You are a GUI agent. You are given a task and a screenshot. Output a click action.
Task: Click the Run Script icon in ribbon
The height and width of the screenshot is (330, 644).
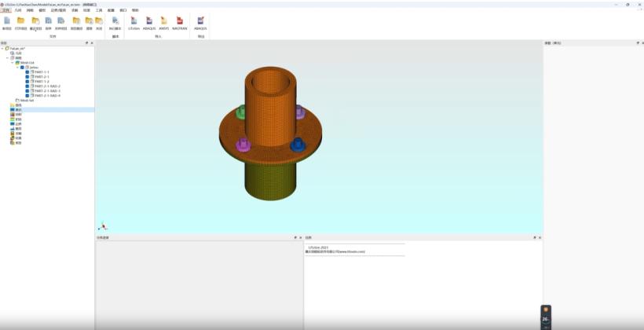click(x=115, y=21)
